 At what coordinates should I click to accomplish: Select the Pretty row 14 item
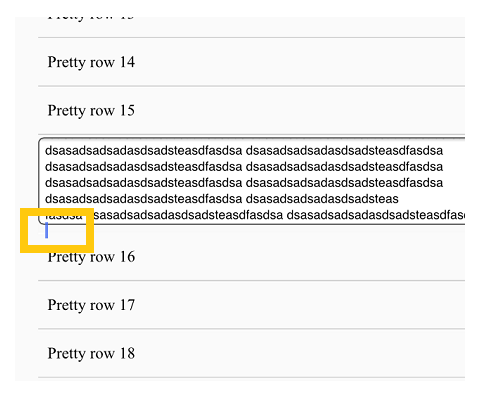point(251,62)
